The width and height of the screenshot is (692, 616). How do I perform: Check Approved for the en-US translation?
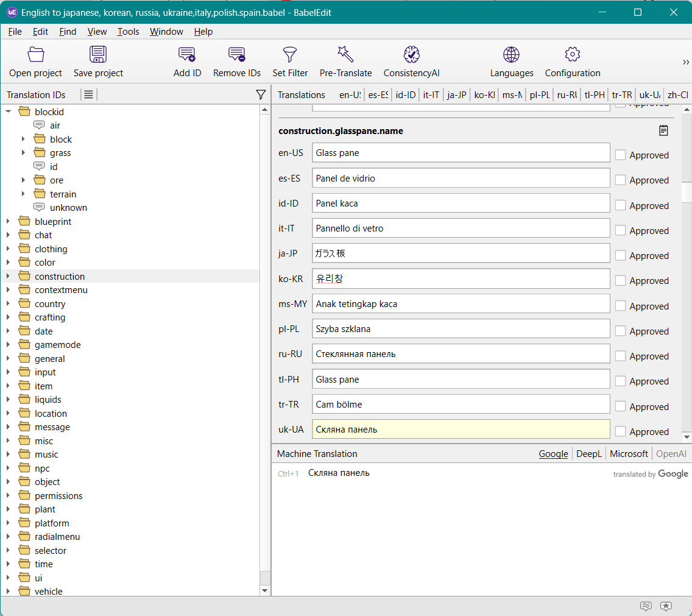(620, 155)
